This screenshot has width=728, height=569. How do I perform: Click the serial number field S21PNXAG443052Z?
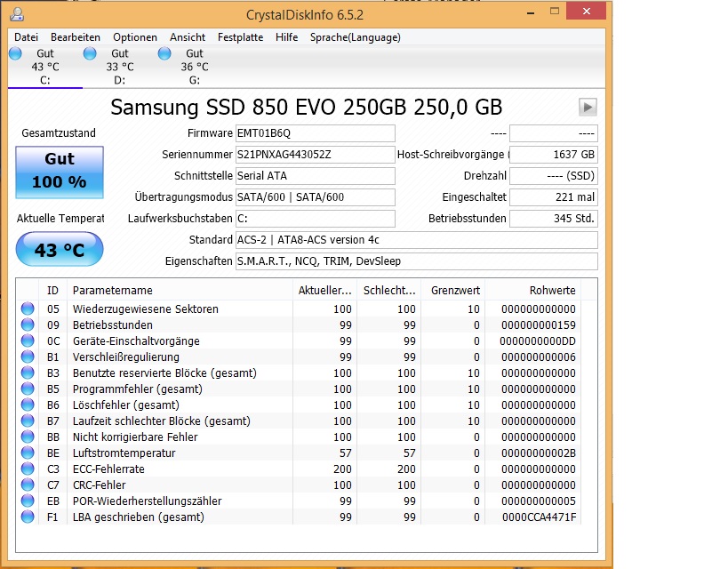pos(316,155)
